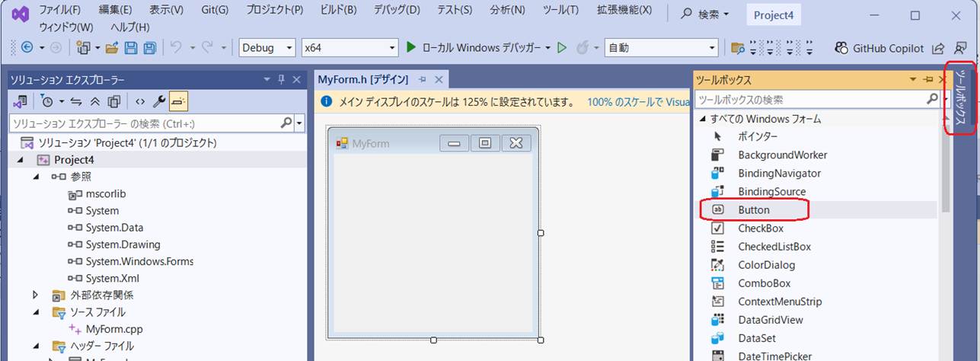The width and height of the screenshot is (980, 361).
Task: Open the debugger target dropdown arrow
Action: pyautogui.click(x=548, y=47)
